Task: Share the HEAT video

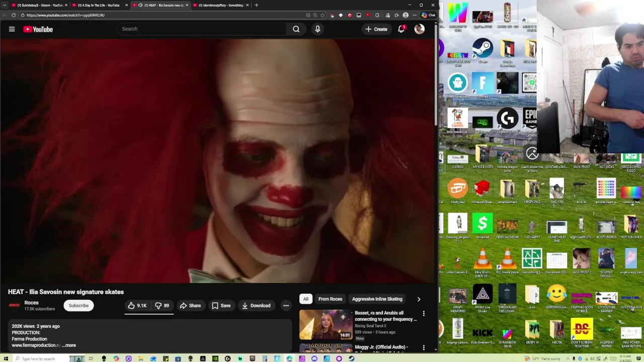Action: [x=190, y=306]
